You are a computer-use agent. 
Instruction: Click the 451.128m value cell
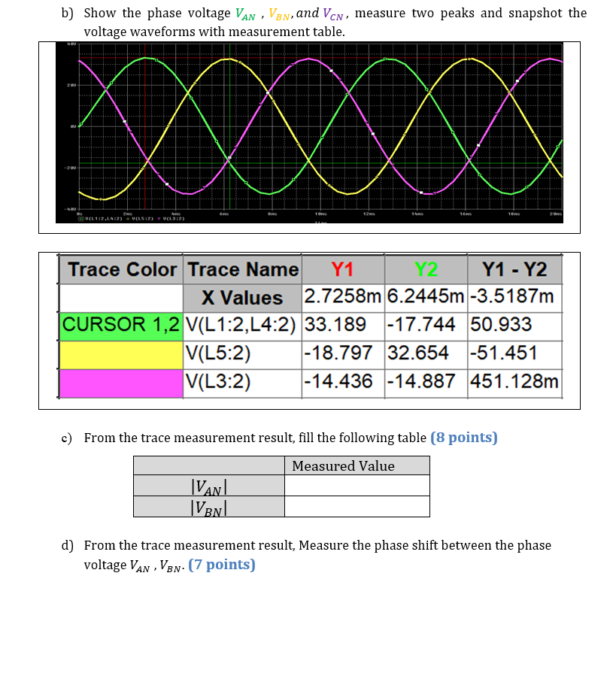pyautogui.click(x=514, y=381)
